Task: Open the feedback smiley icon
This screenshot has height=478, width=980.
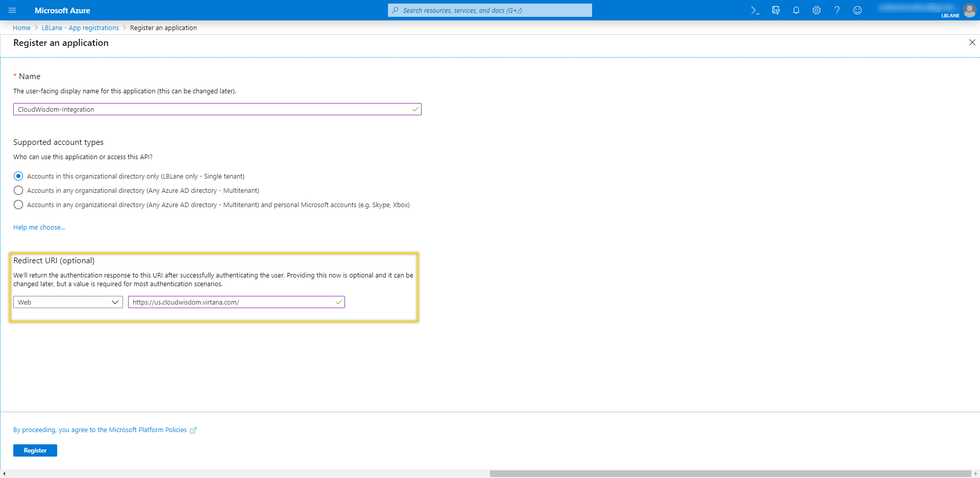Action: click(x=857, y=10)
